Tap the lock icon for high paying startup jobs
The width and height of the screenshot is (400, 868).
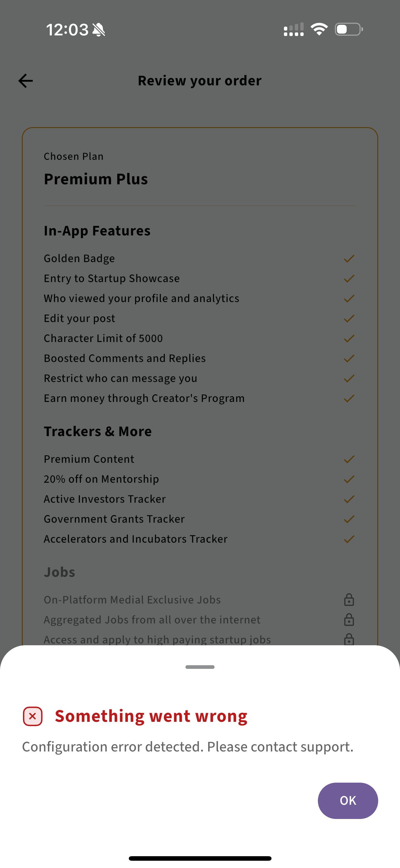click(x=349, y=639)
